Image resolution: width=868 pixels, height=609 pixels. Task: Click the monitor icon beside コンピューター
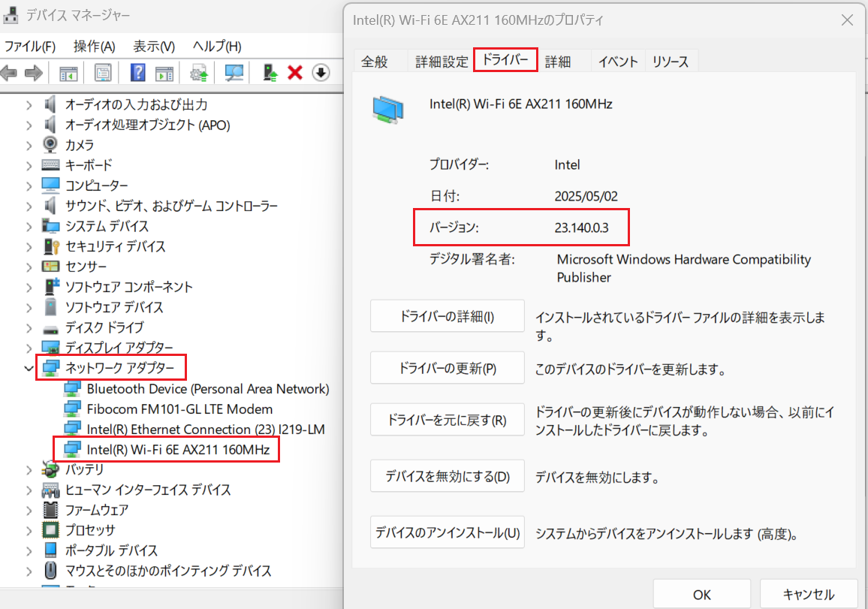50,185
